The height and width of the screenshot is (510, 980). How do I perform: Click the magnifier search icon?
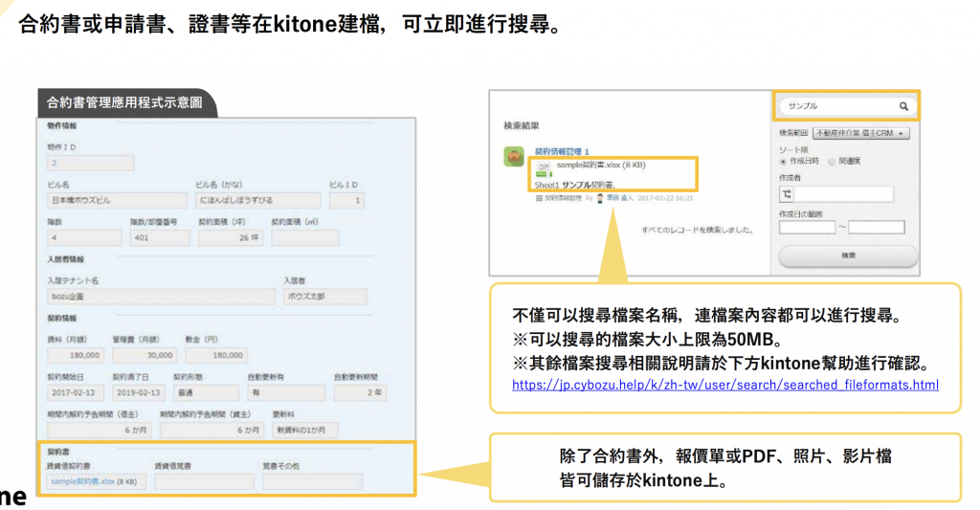(x=903, y=106)
